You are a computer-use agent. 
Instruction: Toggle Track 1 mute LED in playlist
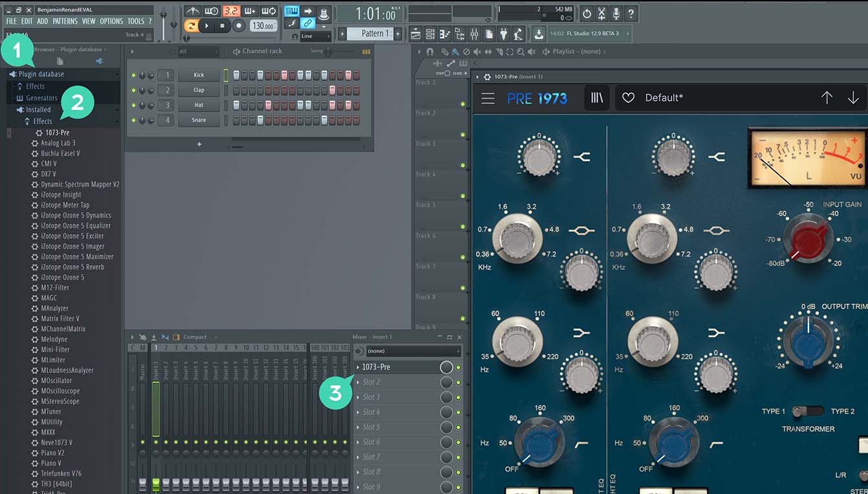tap(463, 104)
